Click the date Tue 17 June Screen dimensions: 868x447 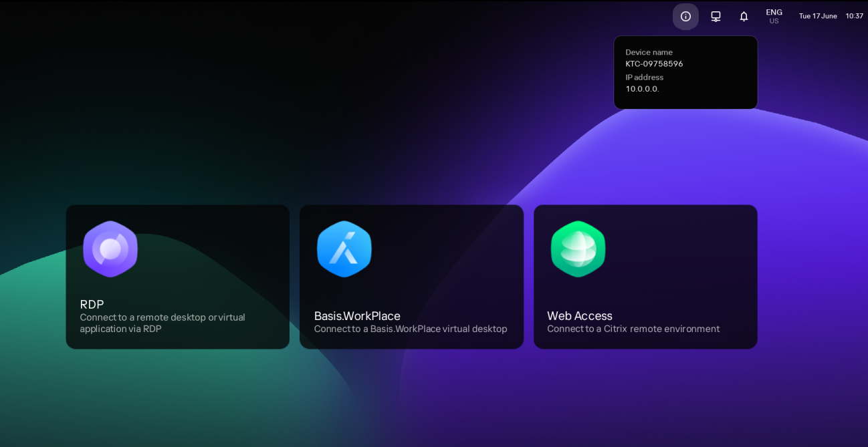point(818,16)
